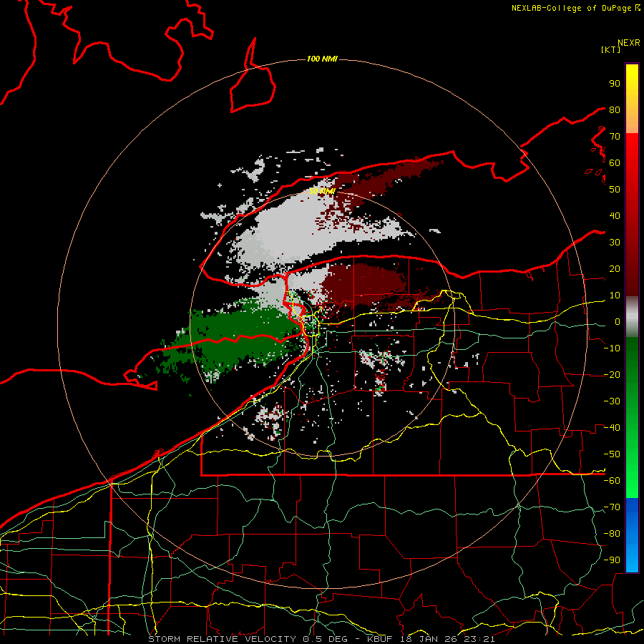This screenshot has height=644, width=644.
Task: Select the -30 knots scale label
Action: pos(612,401)
